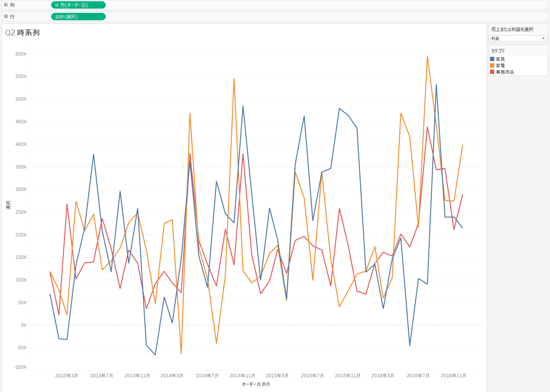Click the 250K axis label
This screenshot has height=392, width=550.
tap(22, 212)
